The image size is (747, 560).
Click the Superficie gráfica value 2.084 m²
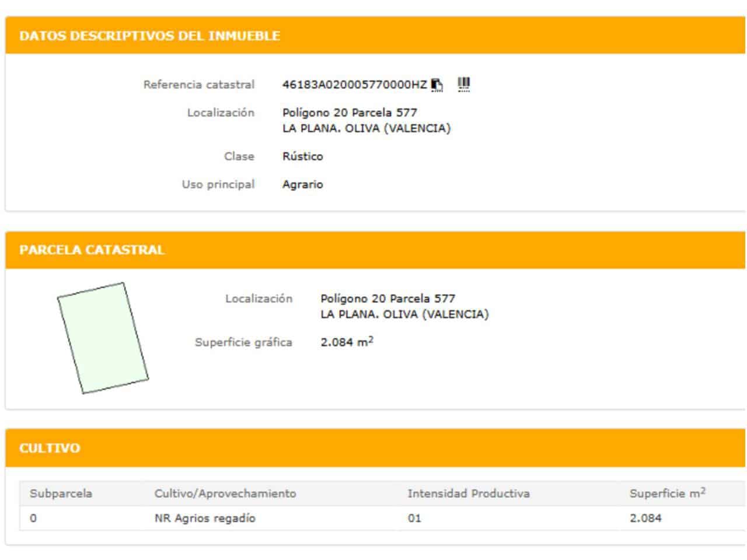tap(347, 342)
